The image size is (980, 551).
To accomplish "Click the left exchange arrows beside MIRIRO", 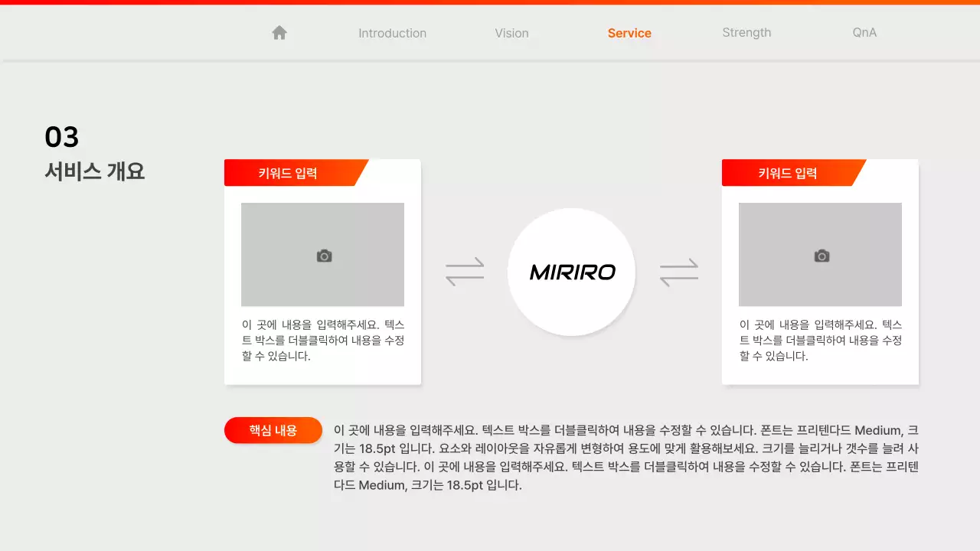I will [465, 272].
